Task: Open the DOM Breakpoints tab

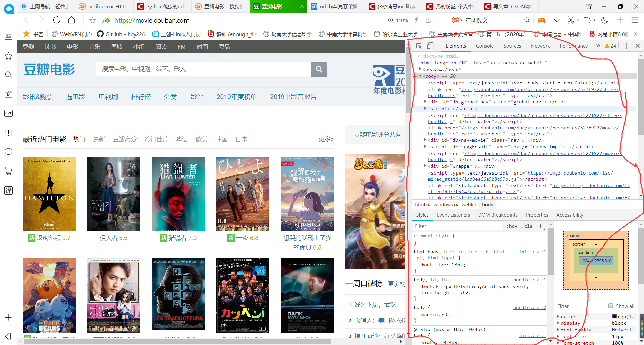Action: click(x=498, y=215)
